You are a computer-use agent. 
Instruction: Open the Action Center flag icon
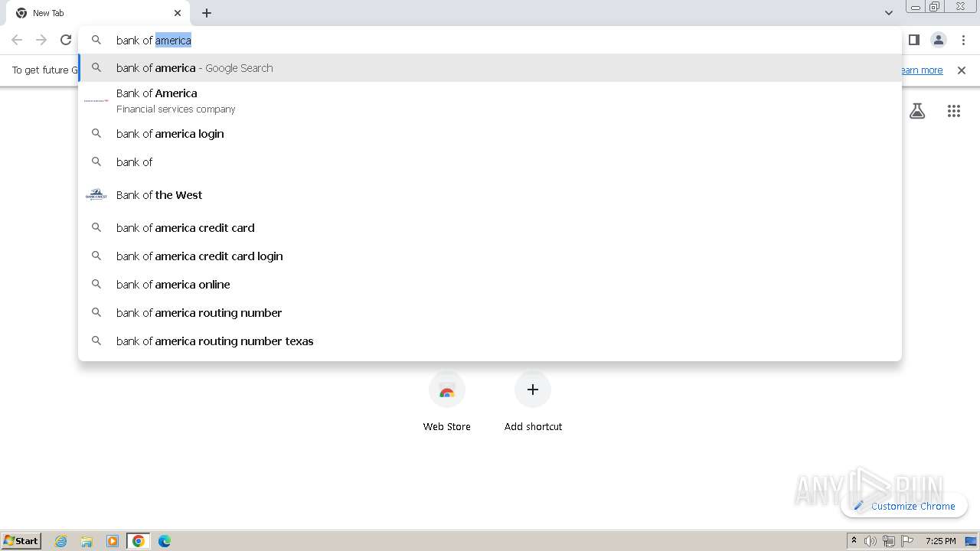tap(907, 541)
